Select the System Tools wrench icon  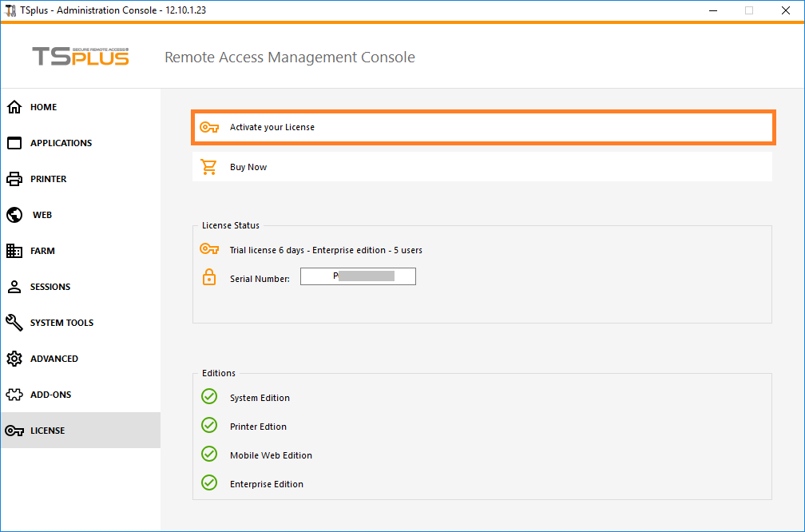[14, 323]
